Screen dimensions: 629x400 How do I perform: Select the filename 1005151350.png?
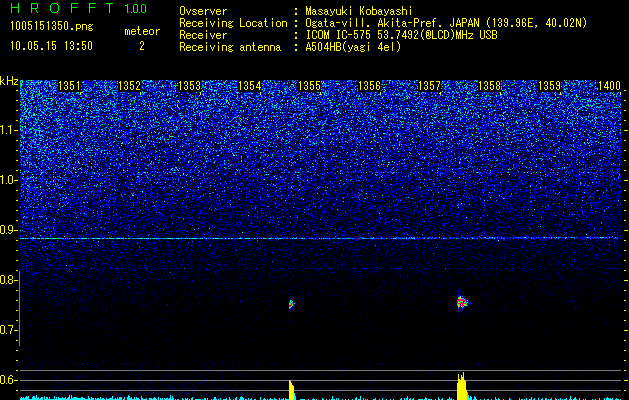coord(52,27)
